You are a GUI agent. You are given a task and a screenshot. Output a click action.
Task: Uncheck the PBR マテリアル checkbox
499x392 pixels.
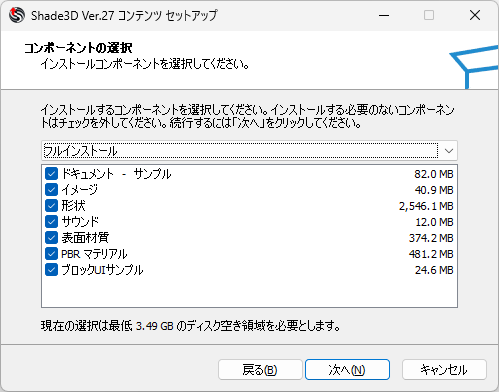tap(51, 254)
